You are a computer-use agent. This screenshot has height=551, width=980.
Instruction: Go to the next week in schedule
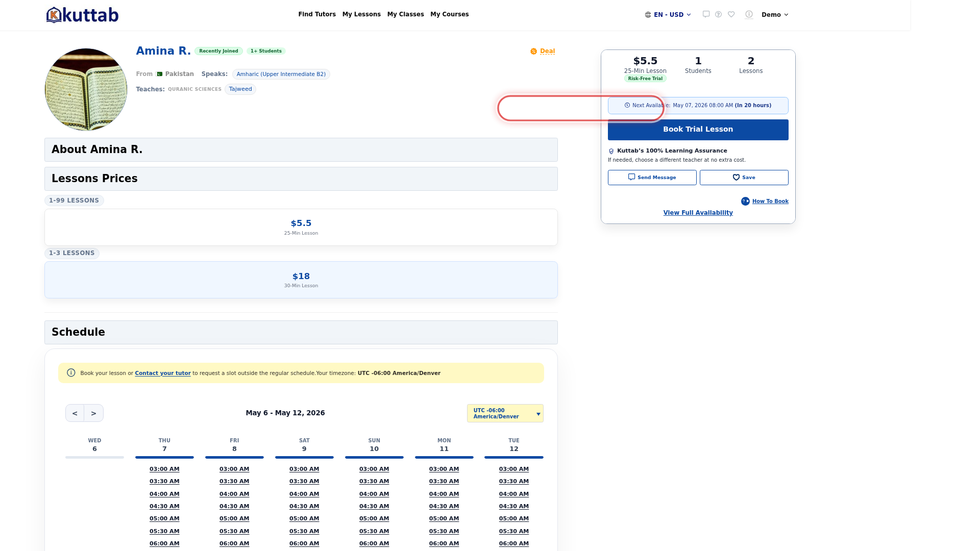click(94, 413)
